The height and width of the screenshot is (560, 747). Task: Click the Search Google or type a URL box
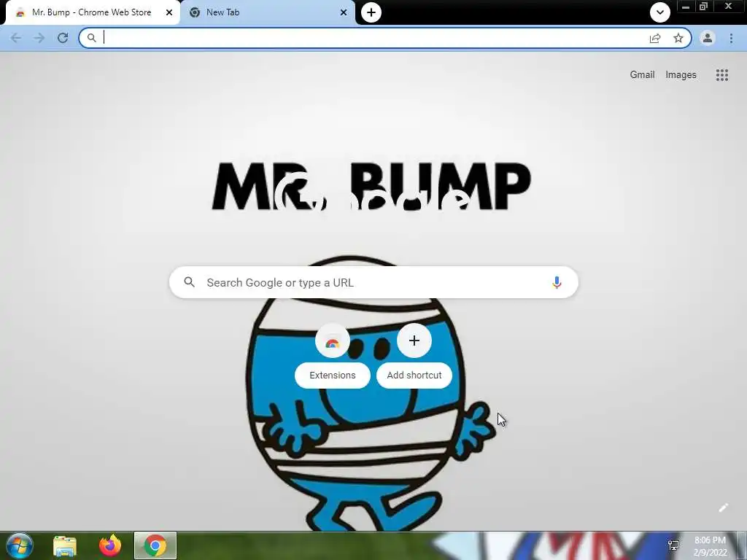[373, 282]
